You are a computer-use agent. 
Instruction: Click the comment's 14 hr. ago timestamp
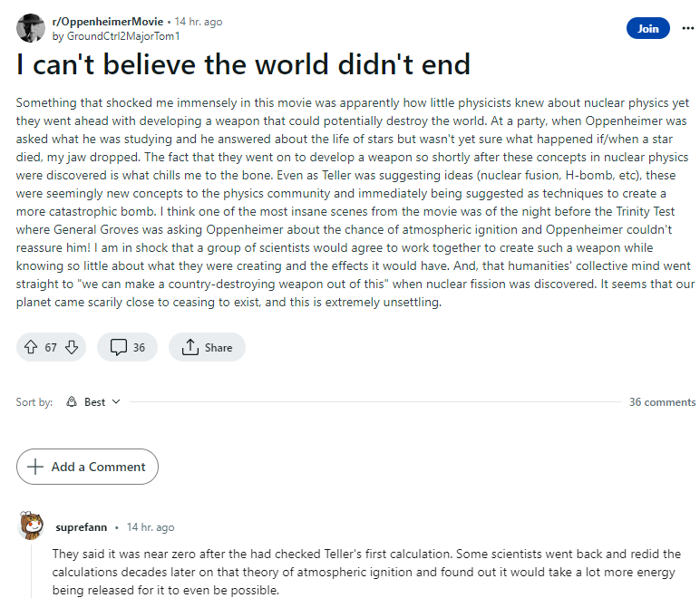151,527
